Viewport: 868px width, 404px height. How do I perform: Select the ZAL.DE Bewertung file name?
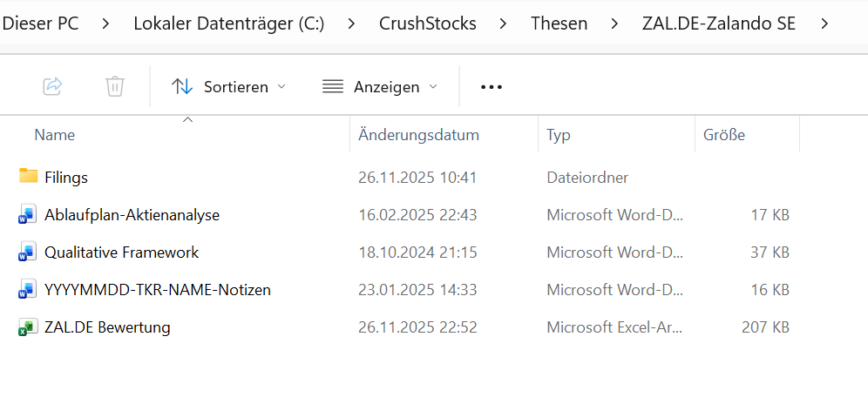pyautogui.click(x=107, y=327)
